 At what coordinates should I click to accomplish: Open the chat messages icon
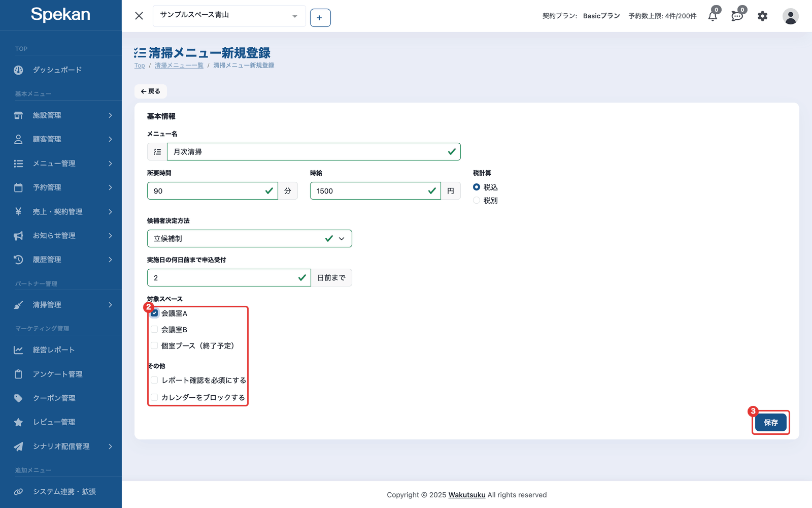pyautogui.click(x=737, y=16)
